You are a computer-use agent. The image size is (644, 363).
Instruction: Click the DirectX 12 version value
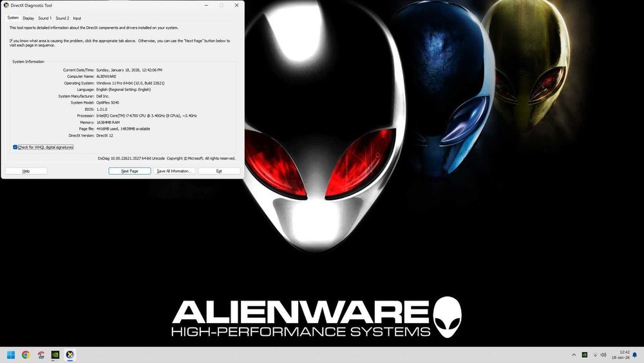pyautogui.click(x=105, y=135)
